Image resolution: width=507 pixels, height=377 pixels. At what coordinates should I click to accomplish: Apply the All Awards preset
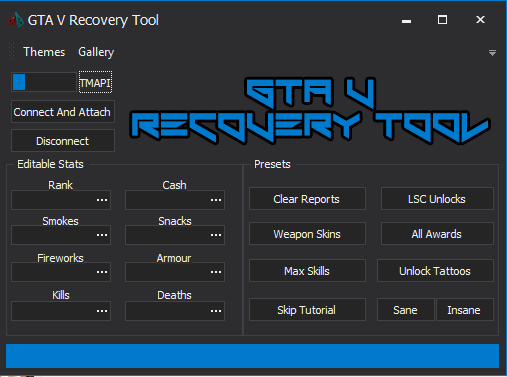coord(437,234)
